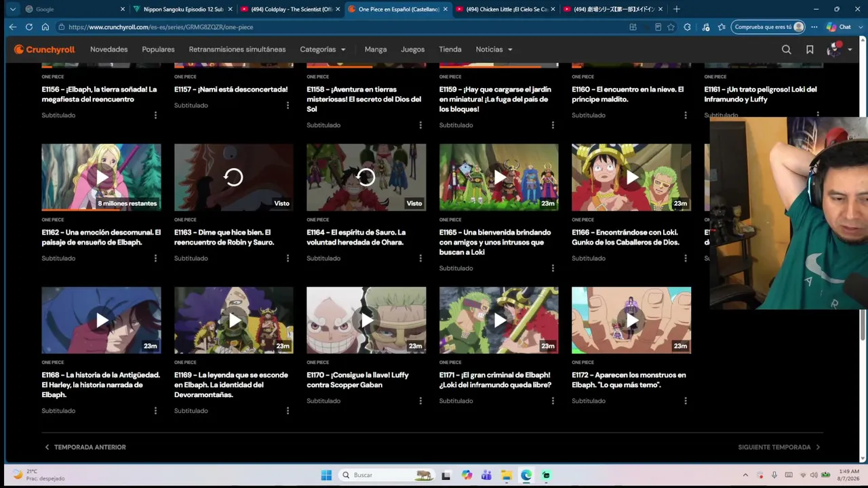Open the E1156 Elbaph episode title link

pos(99,94)
